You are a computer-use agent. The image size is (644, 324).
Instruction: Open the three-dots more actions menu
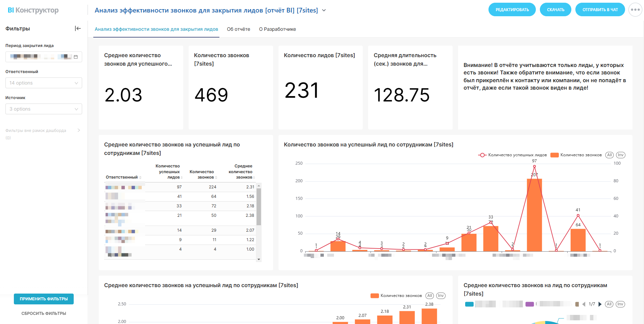tap(635, 9)
